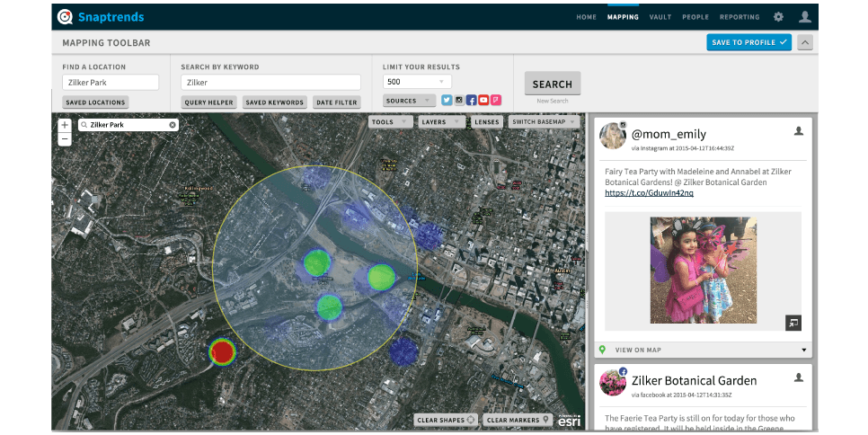Toggle the Twitter source icon
Viewport: 868px width, 435px height.
tap(447, 101)
